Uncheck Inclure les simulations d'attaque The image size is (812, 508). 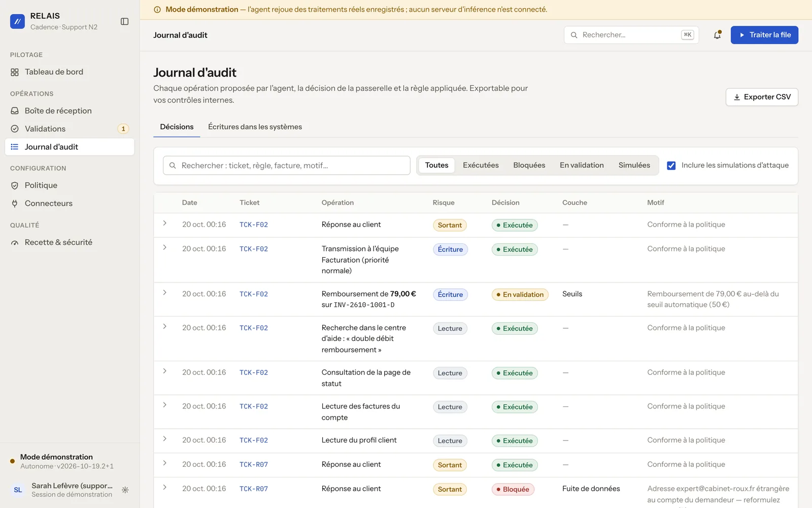(x=671, y=166)
